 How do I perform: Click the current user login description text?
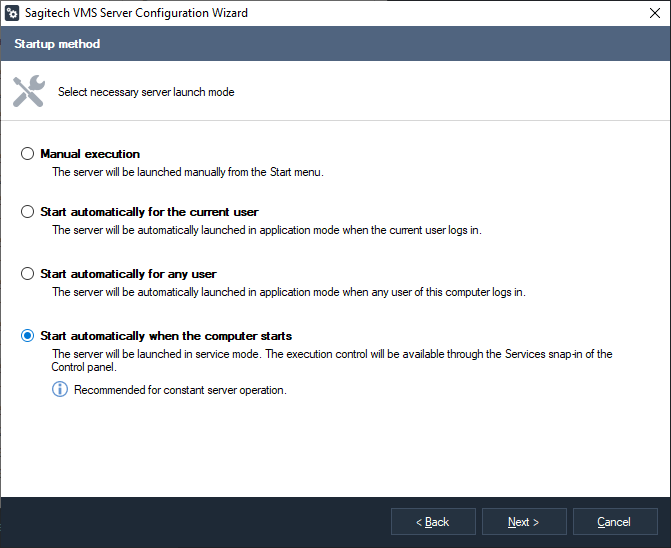point(266,230)
